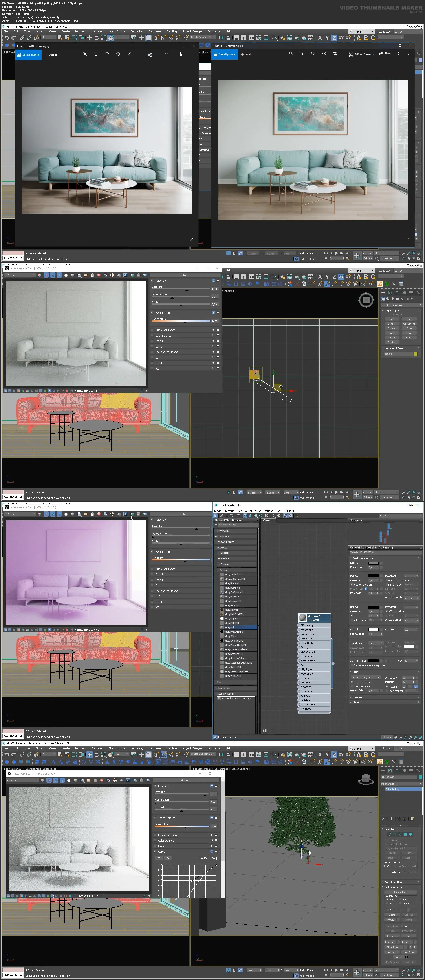Open Modify tab icon in Box015 command panel
The height and width of the screenshot is (980, 425).
[390, 292]
